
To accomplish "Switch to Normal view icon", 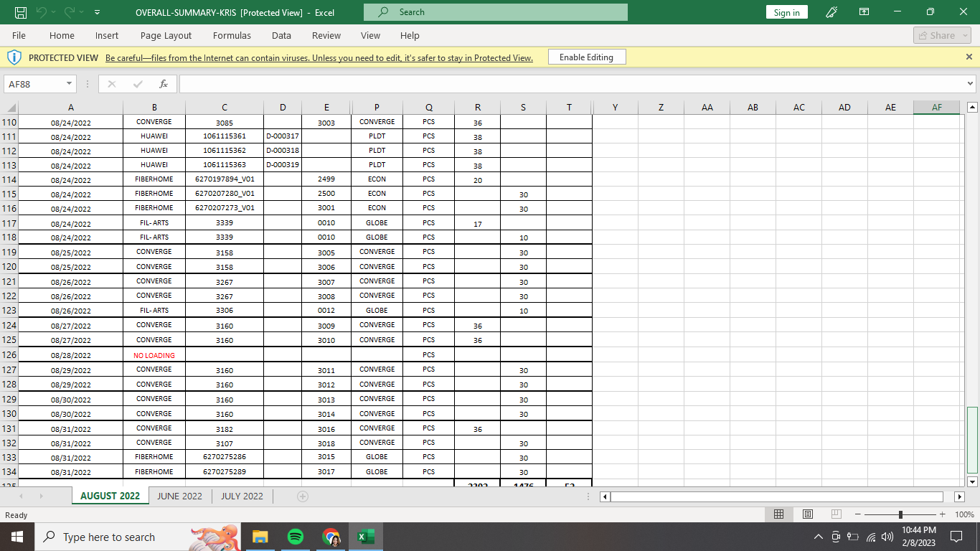I will coord(778,514).
